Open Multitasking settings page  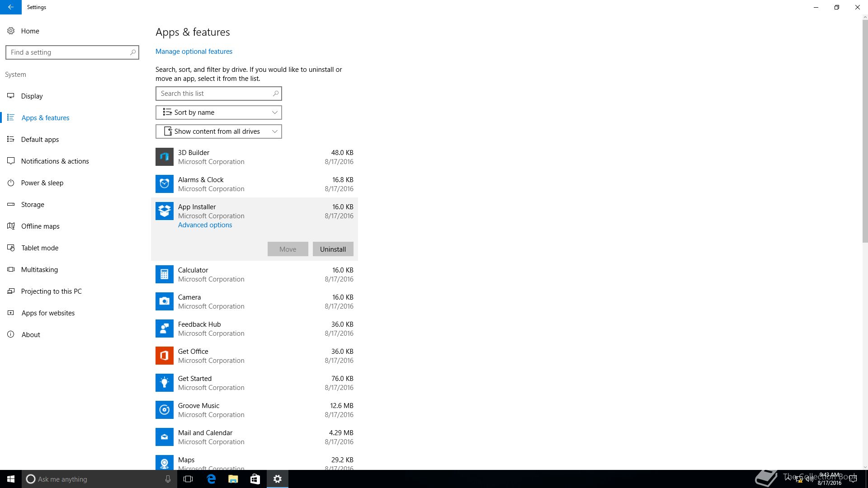tap(39, 269)
